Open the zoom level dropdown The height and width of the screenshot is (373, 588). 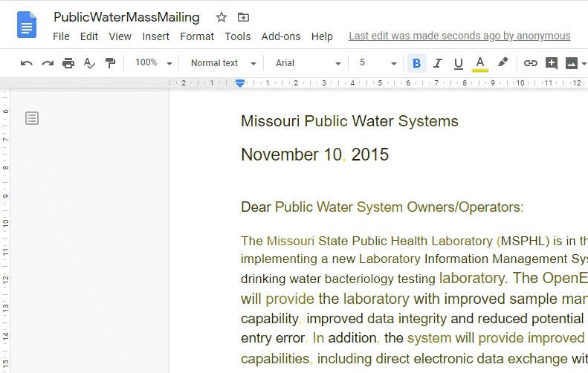(154, 62)
